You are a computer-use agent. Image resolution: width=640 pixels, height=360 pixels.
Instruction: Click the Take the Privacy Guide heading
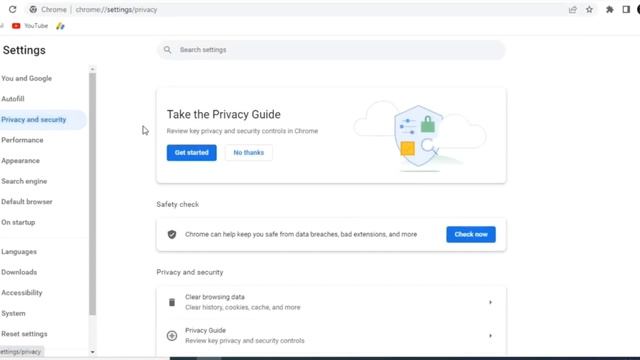pyautogui.click(x=224, y=114)
